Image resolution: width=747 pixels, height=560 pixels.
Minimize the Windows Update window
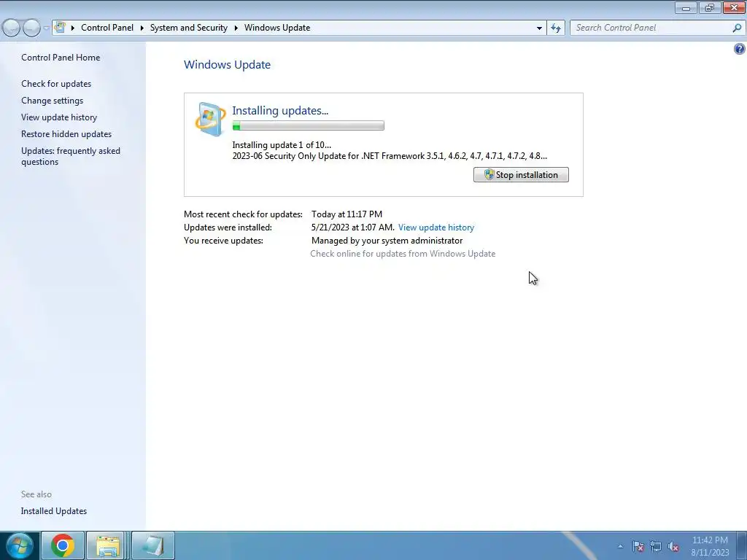click(x=686, y=7)
